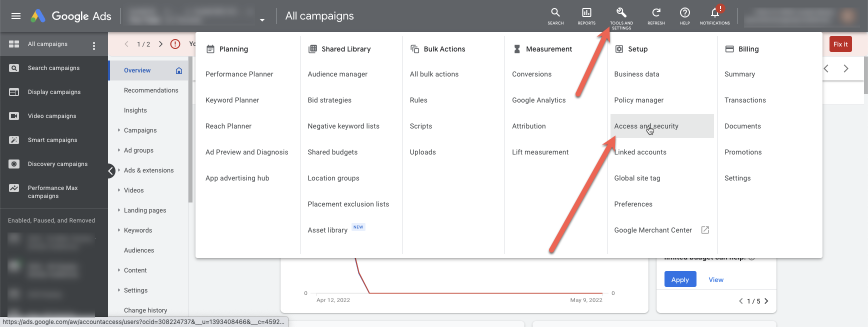Click the Apply button
The width and height of the screenshot is (868, 327).
pos(680,279)
